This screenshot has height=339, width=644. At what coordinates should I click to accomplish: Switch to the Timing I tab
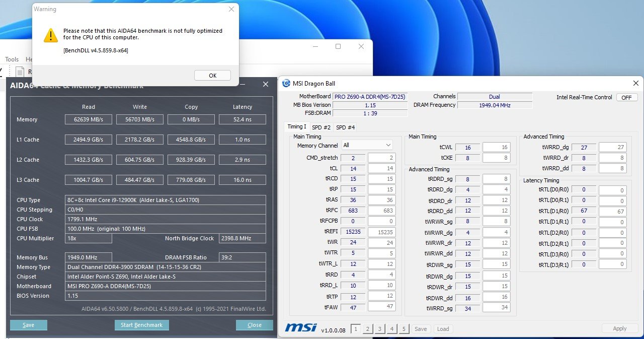pos(296,127)
